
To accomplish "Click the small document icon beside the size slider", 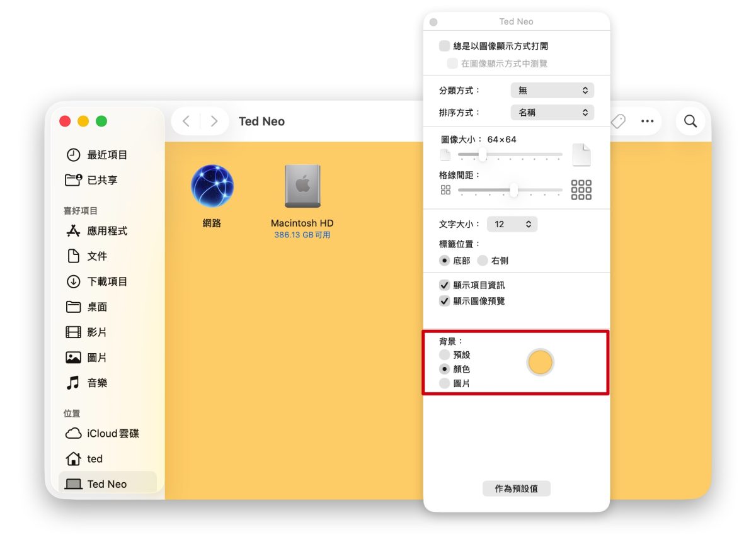I will click(x=445, y=155).
